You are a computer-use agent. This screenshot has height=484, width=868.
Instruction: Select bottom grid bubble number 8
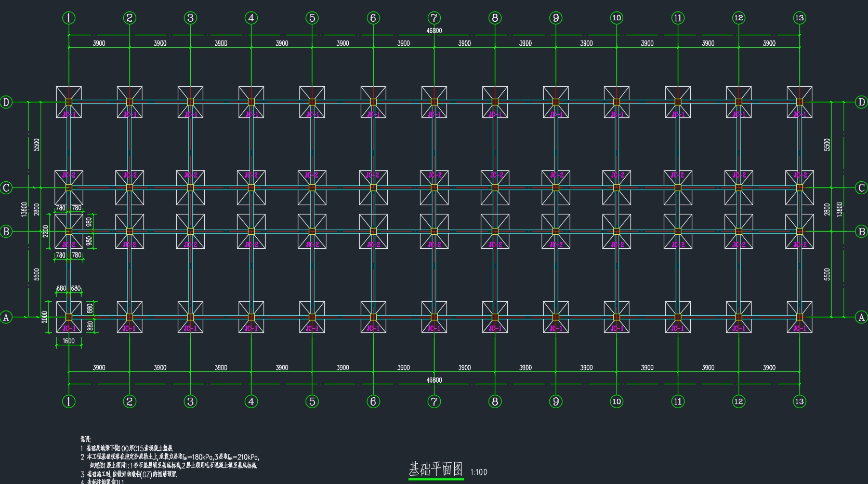point(495,401)
